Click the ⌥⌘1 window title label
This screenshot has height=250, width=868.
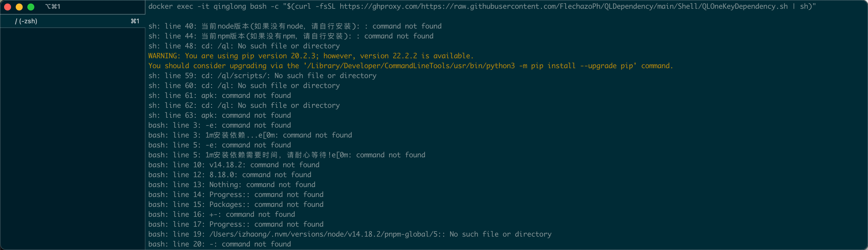pyautogui.click(x=53, y=6)
